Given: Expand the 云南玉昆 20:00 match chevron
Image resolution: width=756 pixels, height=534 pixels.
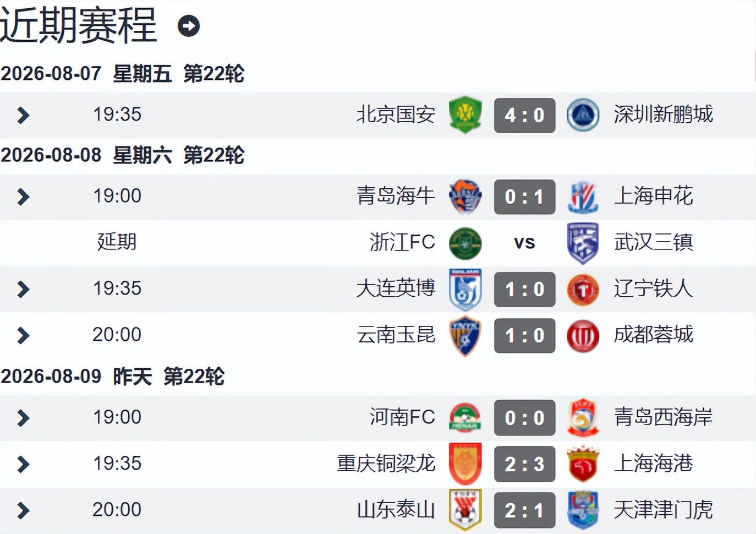Looking at the screenshot, I should (23, 335).
